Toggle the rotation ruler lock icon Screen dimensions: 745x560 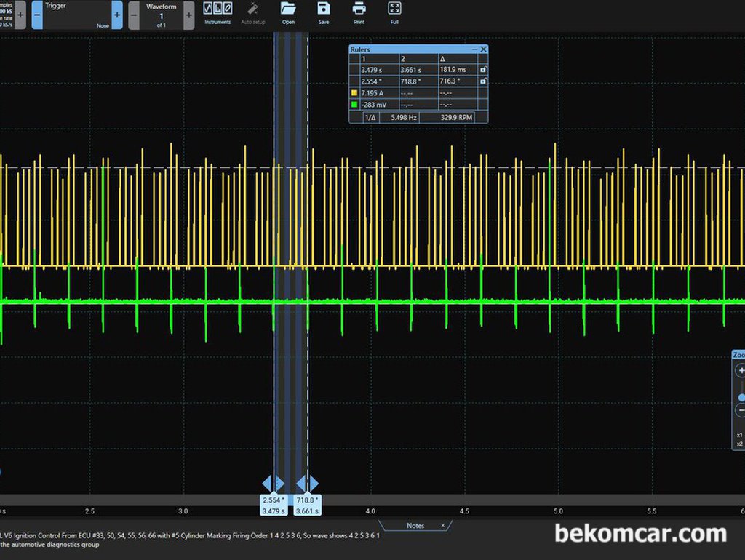[x=483, y=81]
